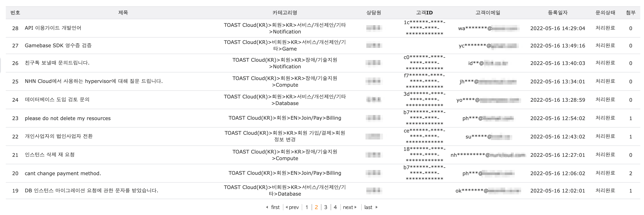644x215 pixels.
Task: Open the Gamebase SDK 영수증 검증 inquiry
Action: (58, 45)
